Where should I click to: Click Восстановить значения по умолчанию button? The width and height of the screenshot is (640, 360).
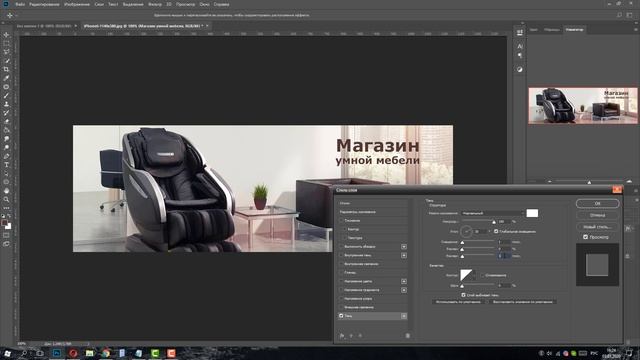522,302
